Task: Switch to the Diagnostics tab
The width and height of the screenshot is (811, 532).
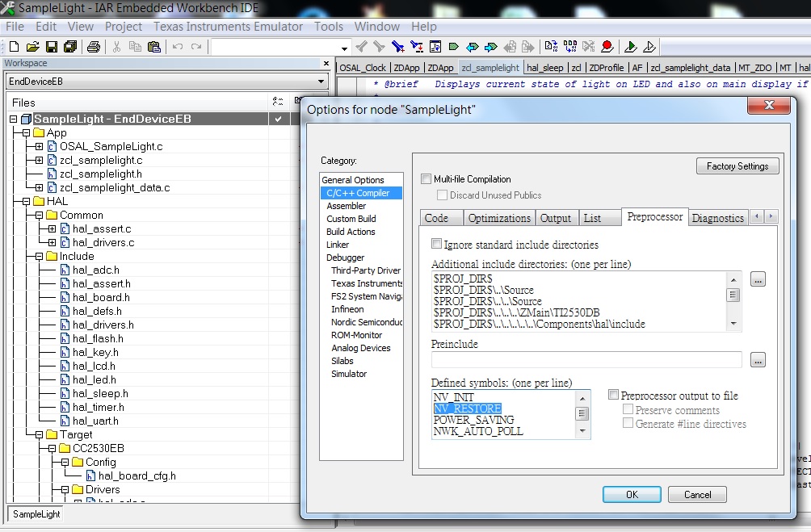Action: click(x=718, y=218)
